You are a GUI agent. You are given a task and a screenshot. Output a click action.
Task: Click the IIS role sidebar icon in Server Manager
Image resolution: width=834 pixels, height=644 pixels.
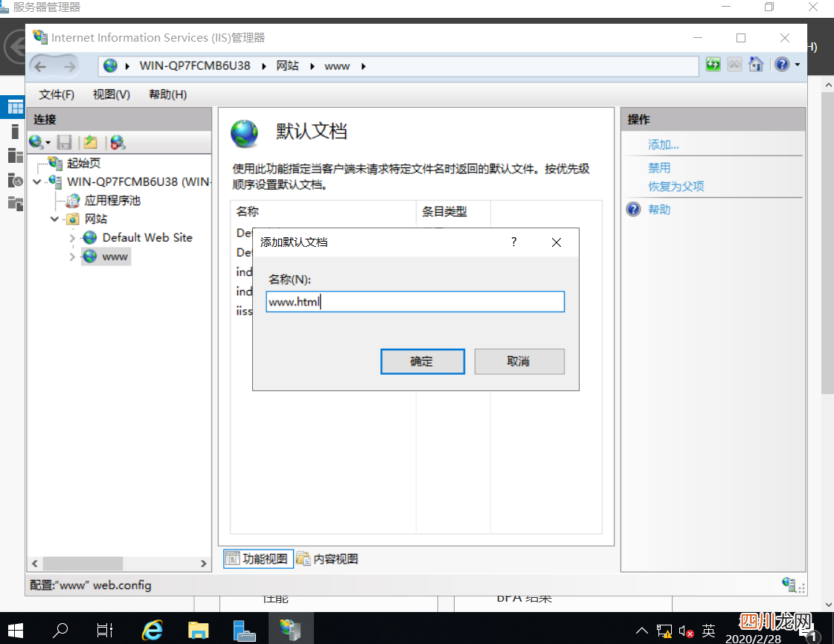coord(16,180)
